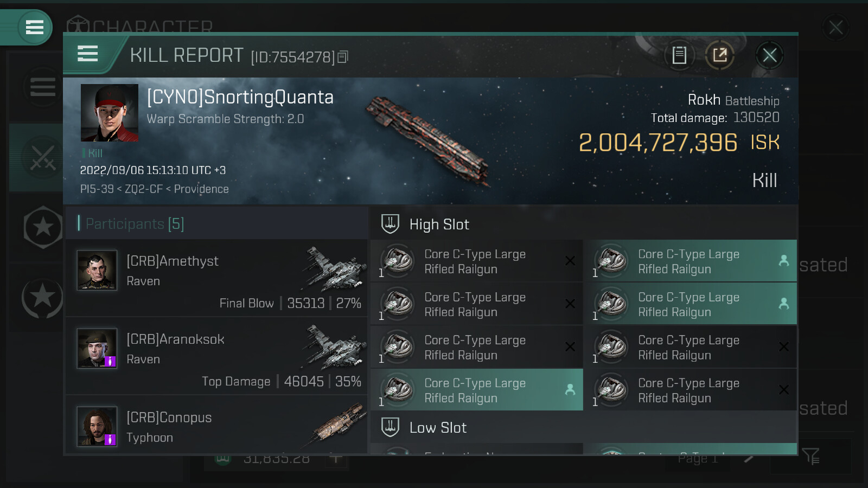The width and height of the screenshot is (868, 488).
Task: Click the Rokh battleship image
Action: [429, 142]
